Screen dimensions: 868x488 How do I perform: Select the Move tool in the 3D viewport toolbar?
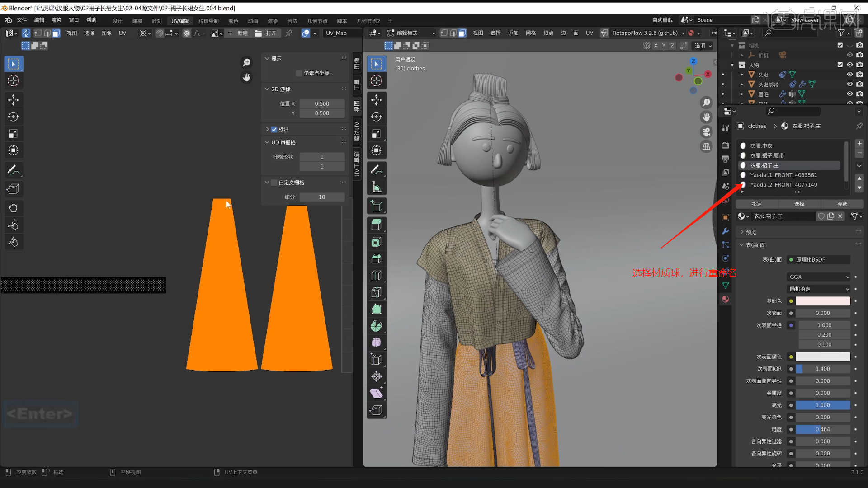pyautogui.click(x=377, y=100)
